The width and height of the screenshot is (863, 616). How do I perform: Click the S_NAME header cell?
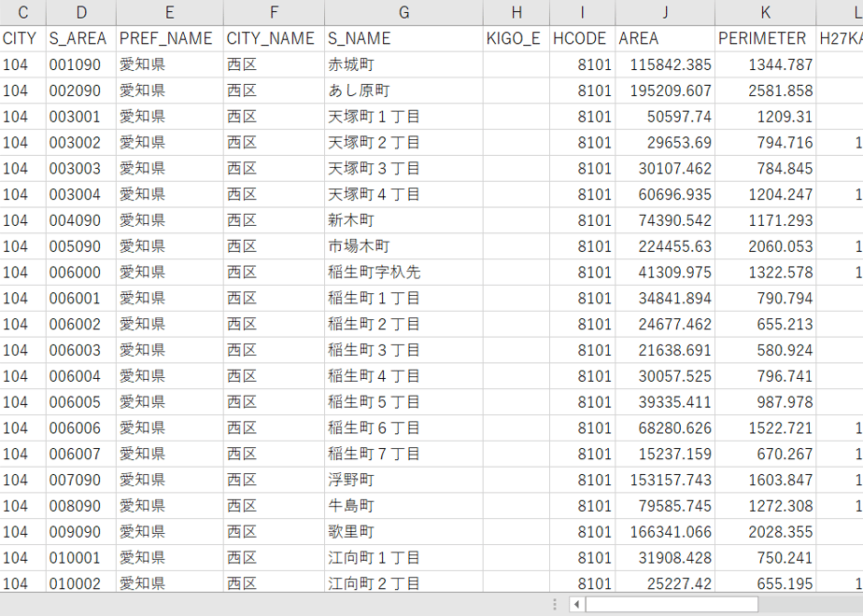[x=404, y=38]
